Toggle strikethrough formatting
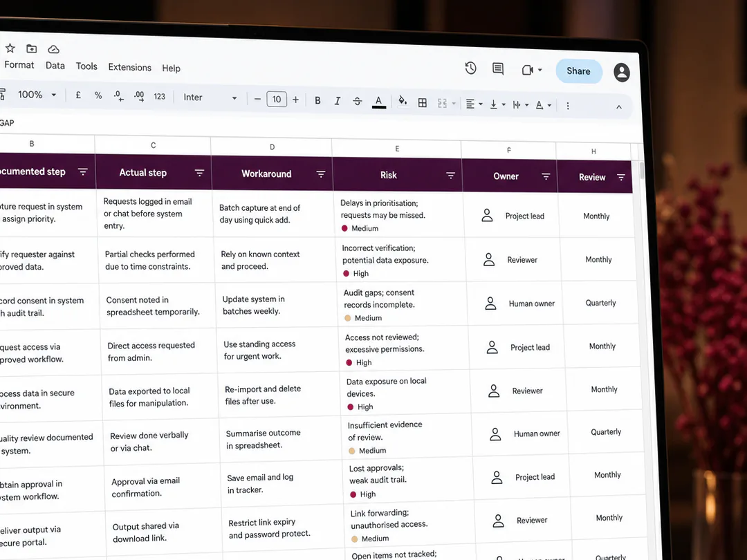The width and height of the screenshot is (747, 560). (x=358, y=101)
